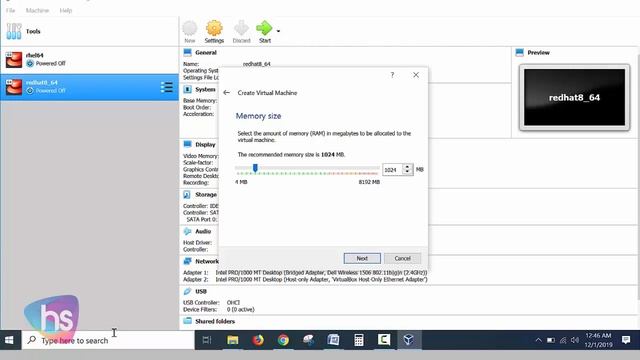Click the Adapter 2 network details text

point(321,280)
